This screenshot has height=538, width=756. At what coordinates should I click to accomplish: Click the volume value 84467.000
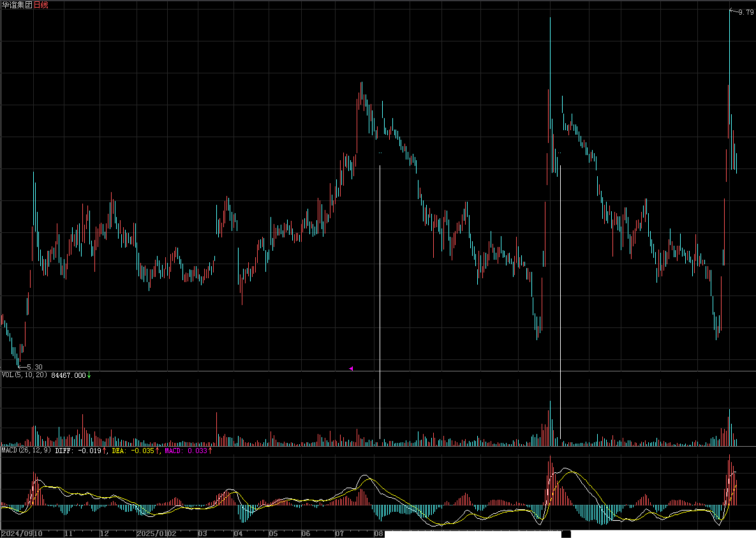(68, 375)
